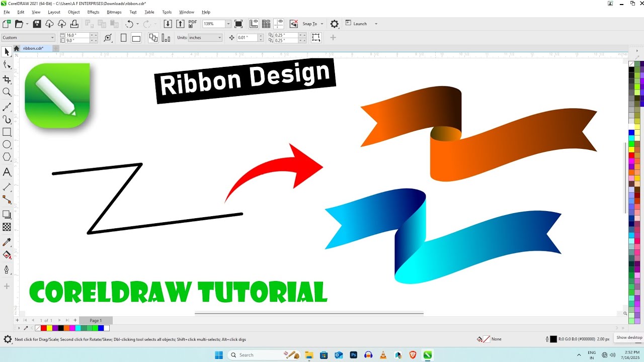
Task: Select the Transparency checkerboard tool
Action: click(x=7, y=227)
